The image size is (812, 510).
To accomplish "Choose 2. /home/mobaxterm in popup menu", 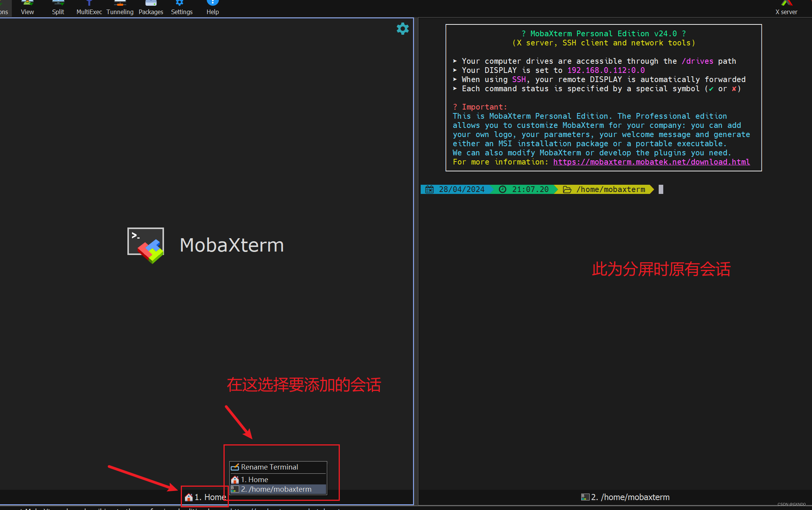I will pos(276,489).
